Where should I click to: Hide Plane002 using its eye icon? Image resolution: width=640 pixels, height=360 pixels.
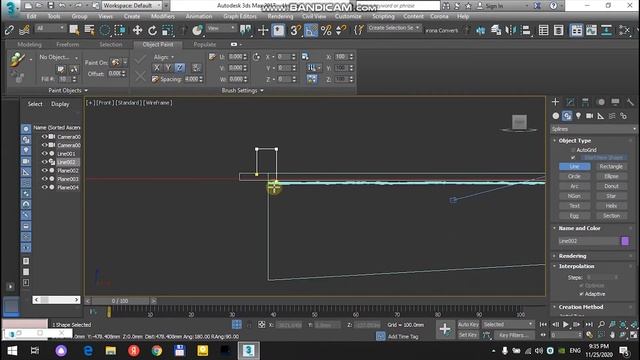(x=44, y=171)
